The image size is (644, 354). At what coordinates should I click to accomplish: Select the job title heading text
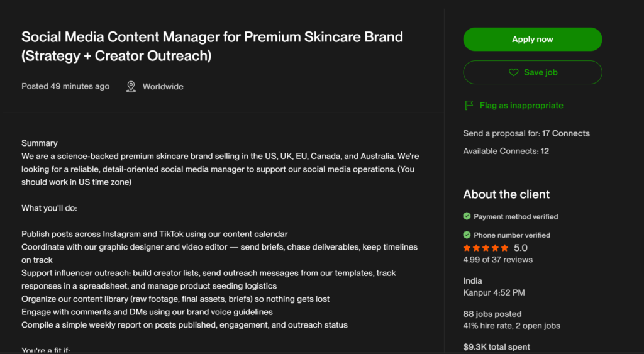point(213,46)
